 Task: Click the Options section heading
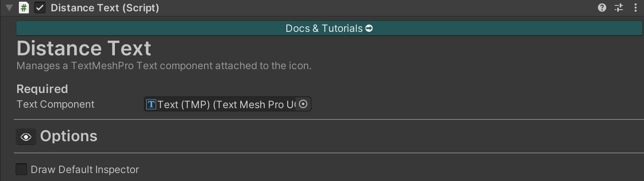69,136
